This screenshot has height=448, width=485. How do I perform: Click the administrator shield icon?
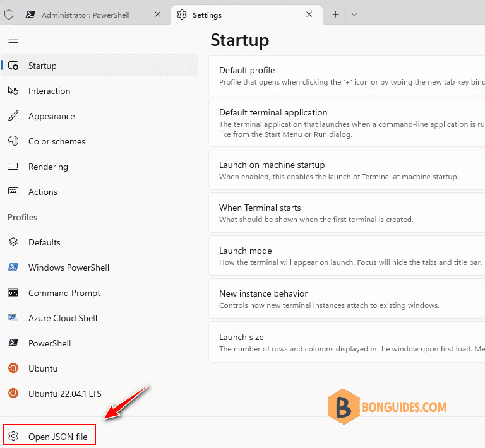coord(9,15)
